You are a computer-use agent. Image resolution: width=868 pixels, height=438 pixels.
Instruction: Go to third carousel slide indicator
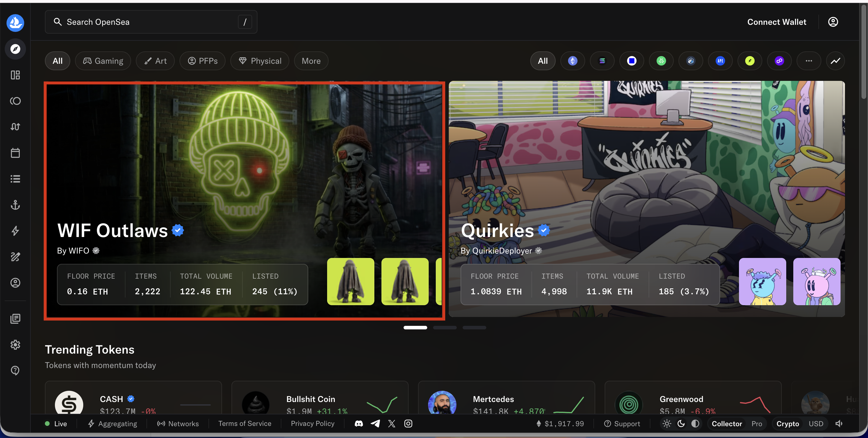tap(474, 328)
